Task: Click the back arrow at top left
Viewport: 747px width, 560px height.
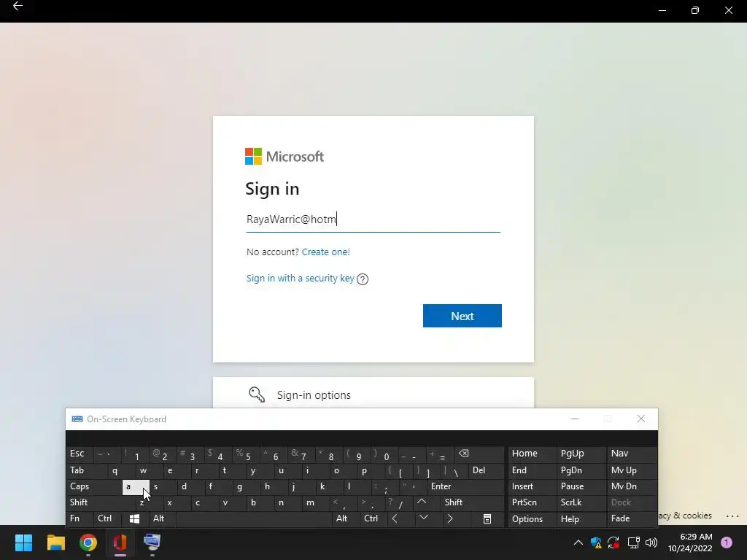Action: tap(18, 6)
